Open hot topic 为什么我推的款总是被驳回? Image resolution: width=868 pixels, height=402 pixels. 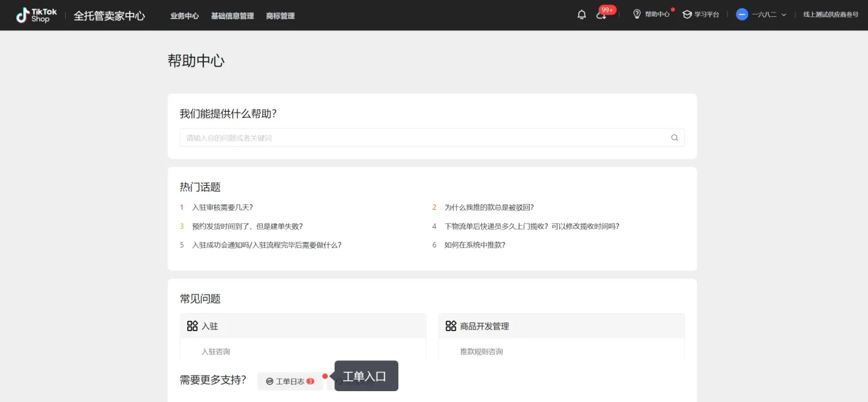click(489, 207)
